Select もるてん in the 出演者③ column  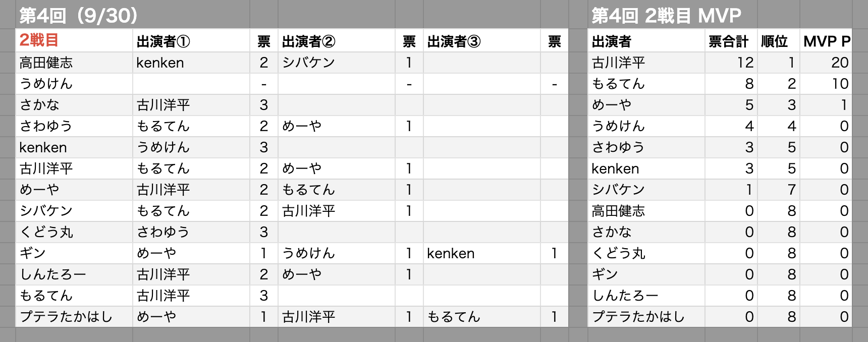(x=453, y=317)
